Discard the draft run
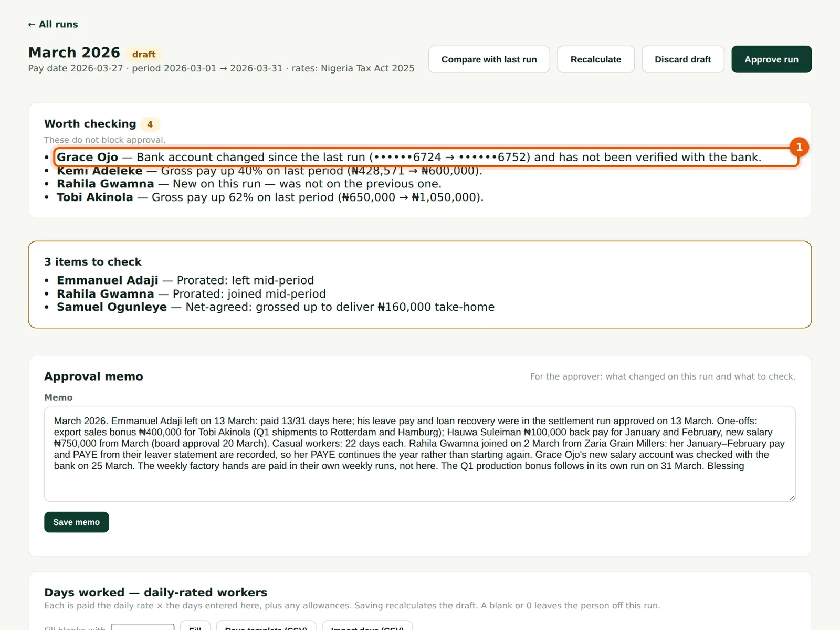 (682, 59)
